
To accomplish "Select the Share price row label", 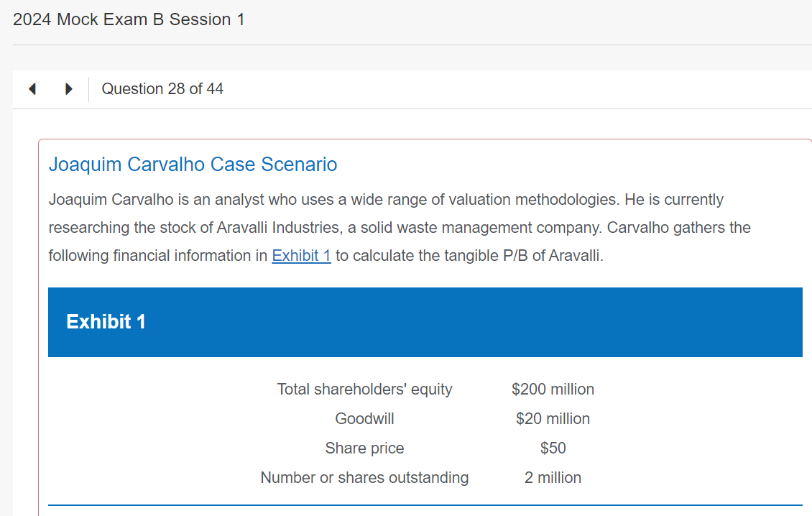I will click(364, 448).
